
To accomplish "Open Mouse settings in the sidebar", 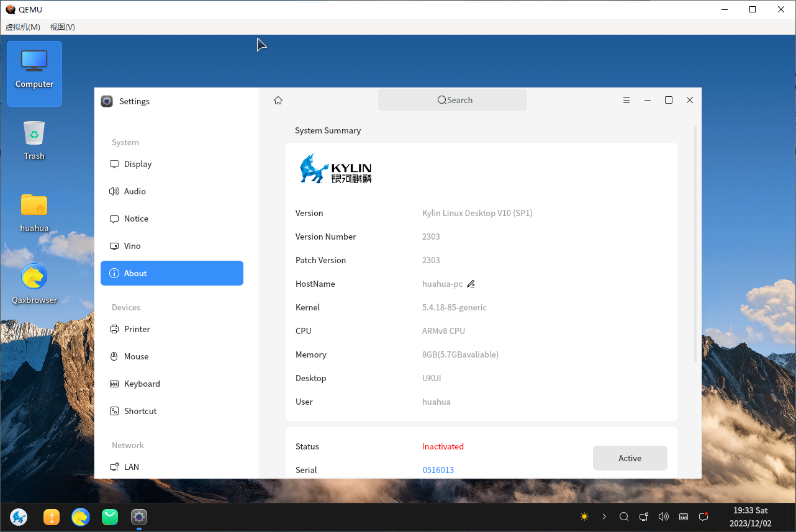I will coord(172,356).
